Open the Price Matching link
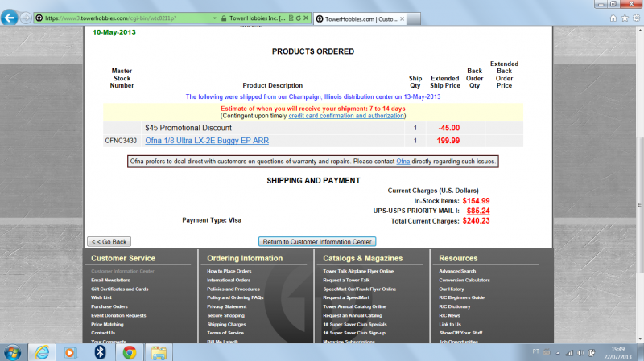The image size is (644, 361). coord(107,325)
